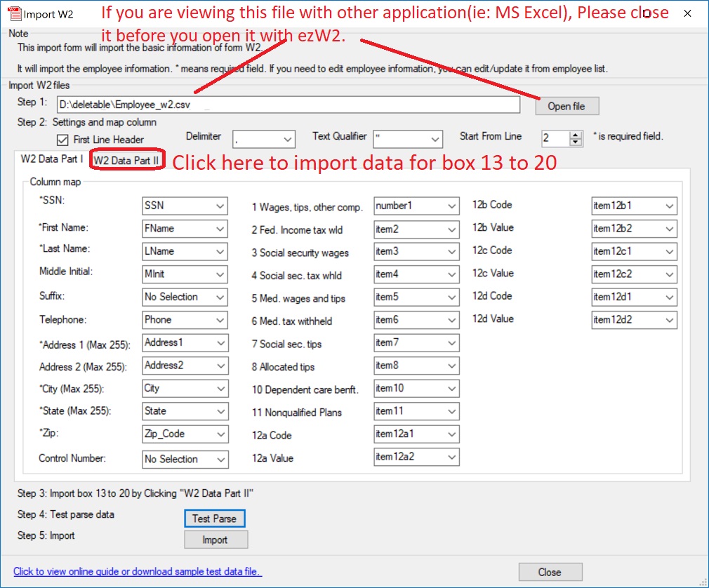Click the file path input field
This screenshot has width=709, height=588.
pyautogui.click(x=288, y=105)
